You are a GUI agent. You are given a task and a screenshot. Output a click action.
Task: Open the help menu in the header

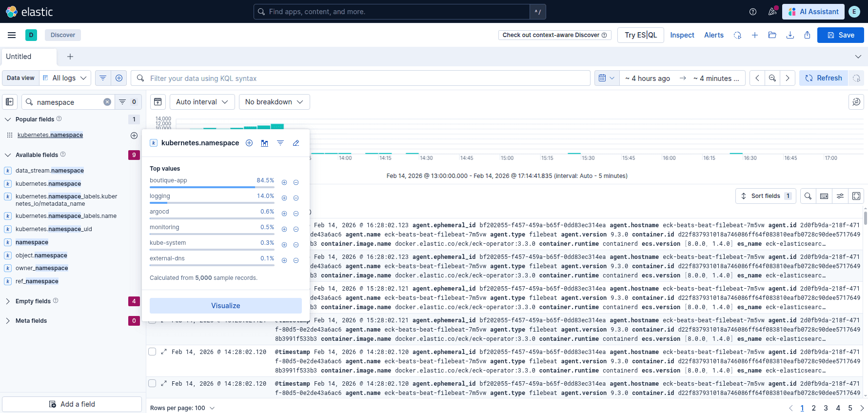(753, 12)
